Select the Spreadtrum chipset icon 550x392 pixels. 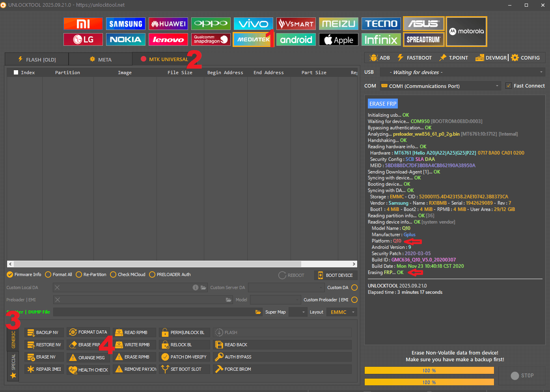423,39
